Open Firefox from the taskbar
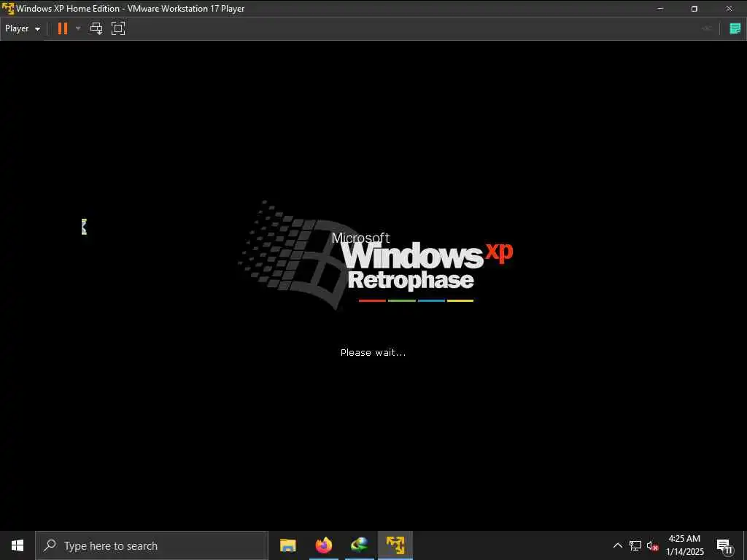747x560 pixels. 324,545
